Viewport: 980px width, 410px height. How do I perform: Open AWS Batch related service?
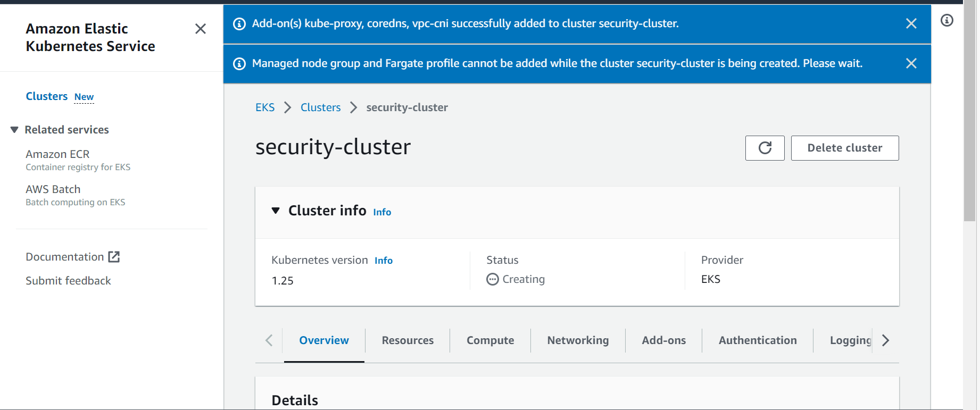pos(53,189)
